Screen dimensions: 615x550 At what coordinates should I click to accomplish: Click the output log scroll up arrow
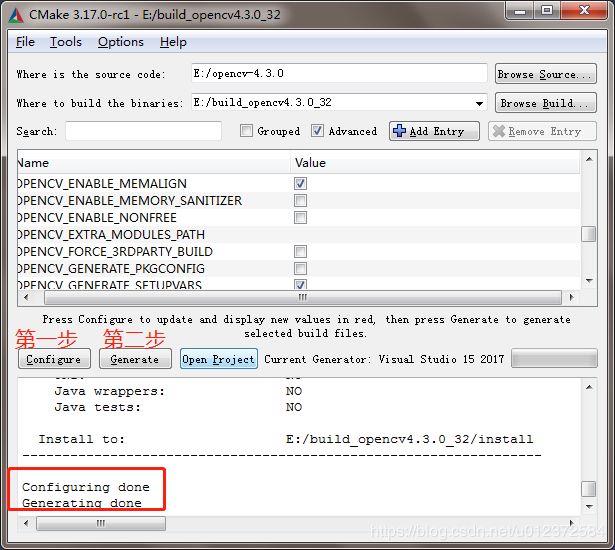[589, 387]
